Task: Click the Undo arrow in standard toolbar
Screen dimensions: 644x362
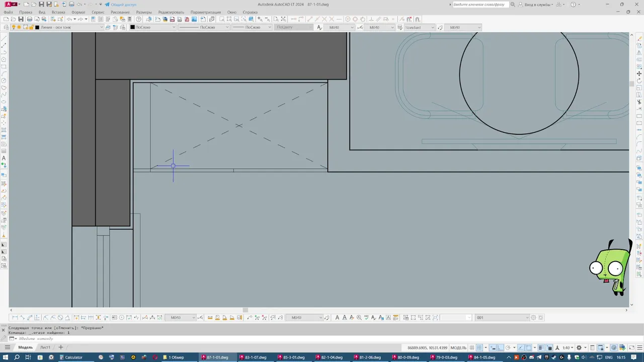Action: click(x=69, y=19)
